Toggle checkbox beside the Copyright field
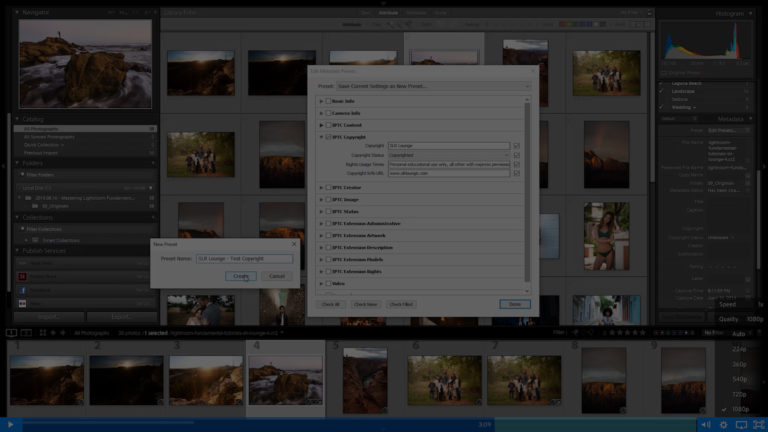Screen dimensions: 768x432 pos(516,146)
